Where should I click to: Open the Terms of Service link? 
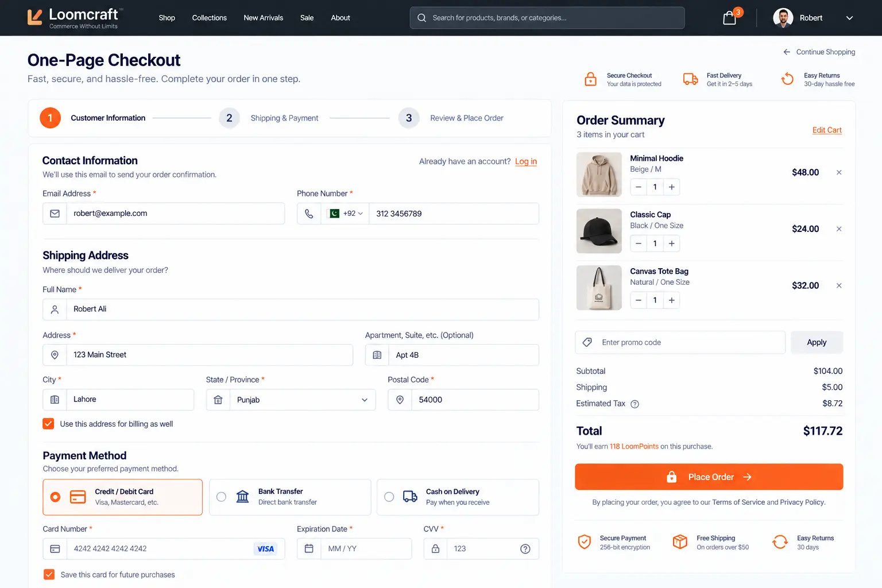738,502
